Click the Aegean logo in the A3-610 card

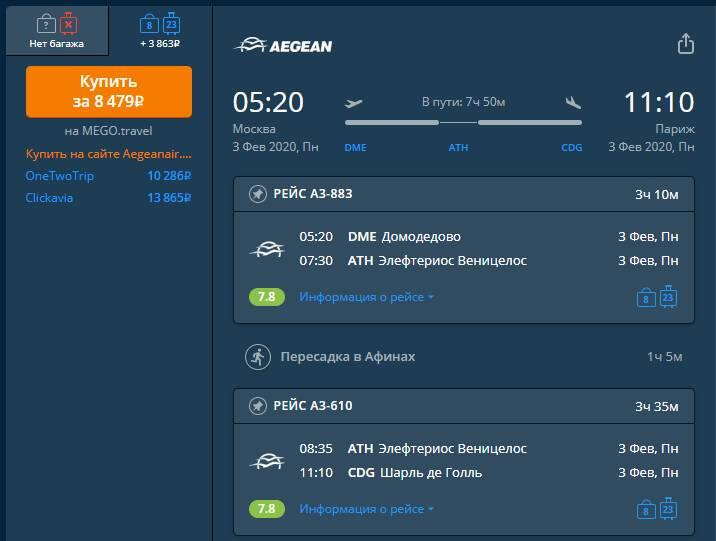pyautogui.click(x=267, y=461)
